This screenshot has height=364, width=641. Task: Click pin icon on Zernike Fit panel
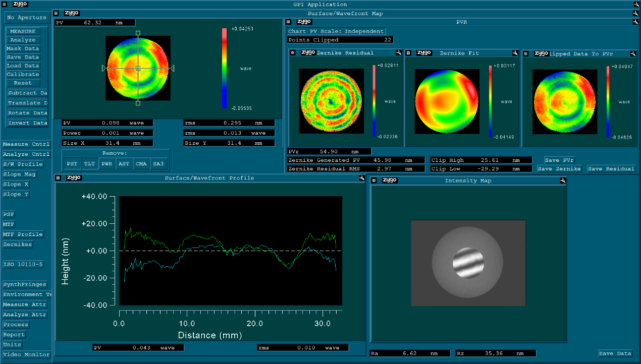(515, 53)
